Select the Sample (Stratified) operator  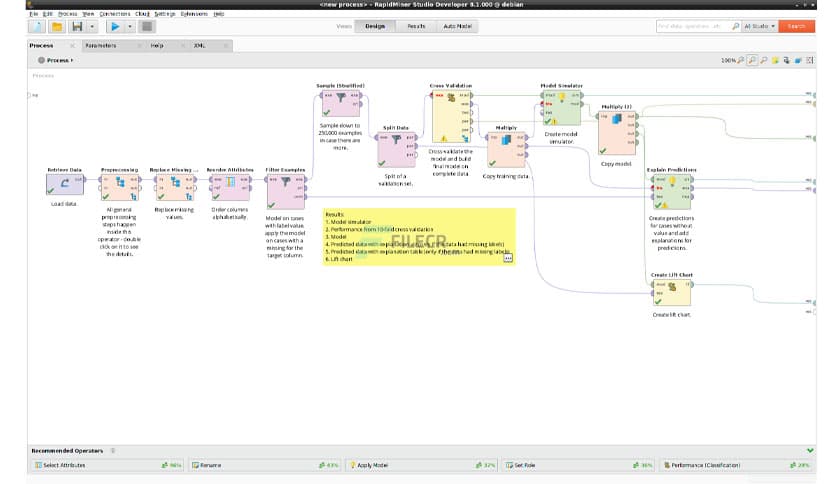[341, 103]
